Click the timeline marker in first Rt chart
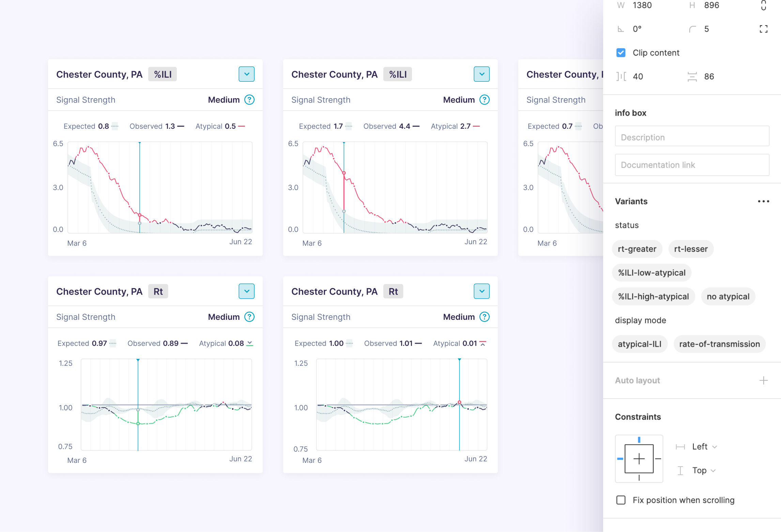The image size is (781, 532). (138, 360)
